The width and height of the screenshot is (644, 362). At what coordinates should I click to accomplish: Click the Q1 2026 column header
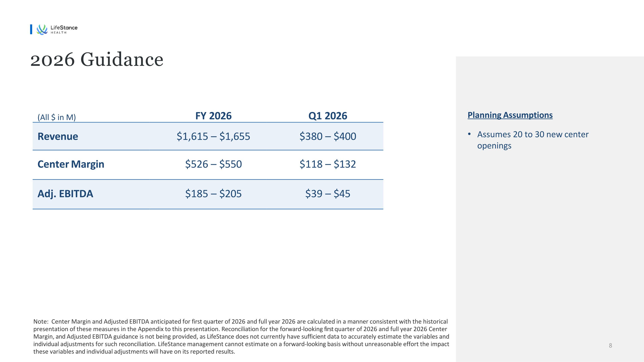[x=328, y=116]
